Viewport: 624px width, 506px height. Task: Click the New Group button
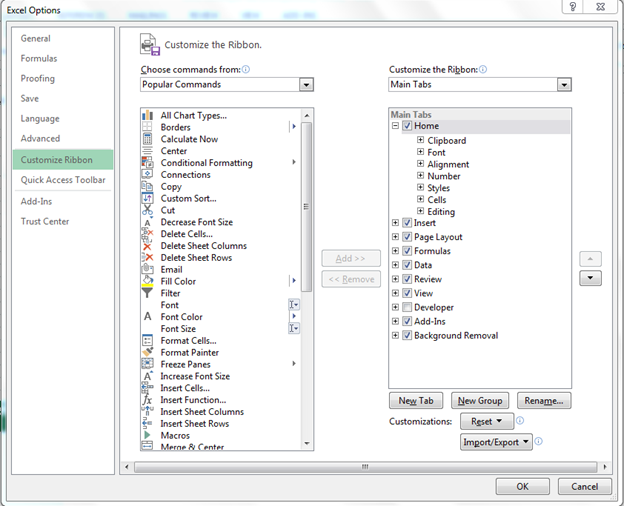(480, 401)
